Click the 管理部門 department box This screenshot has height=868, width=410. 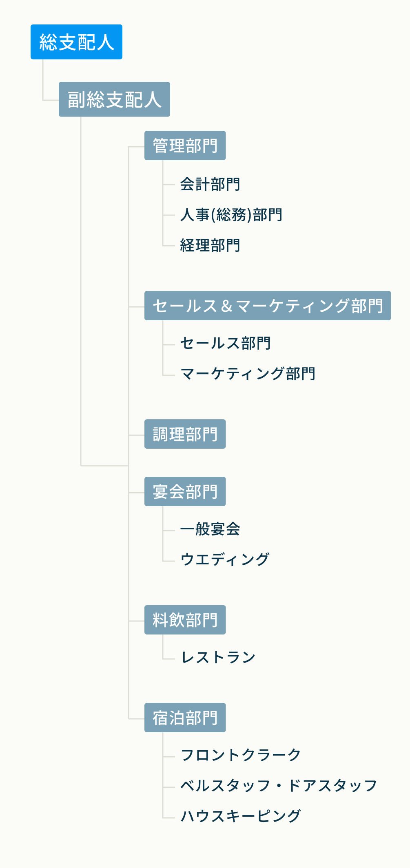[x=185, y=145]
